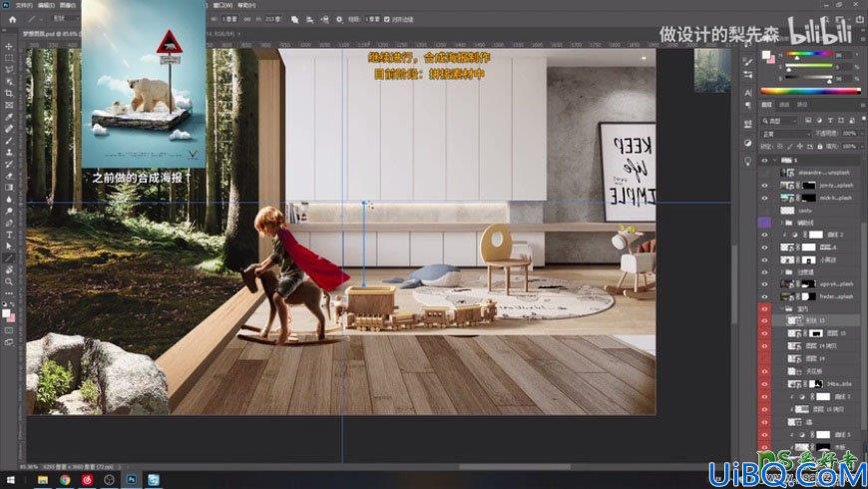868x489 pixels.
Task: Select the Horizontal Type tool
Action: point(9,235)
